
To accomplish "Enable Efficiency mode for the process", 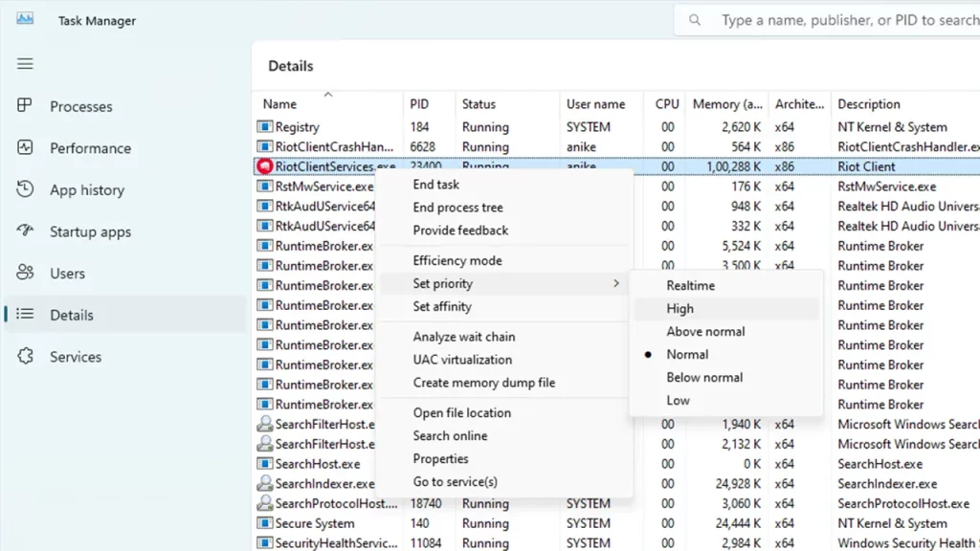I will [503, 260].
